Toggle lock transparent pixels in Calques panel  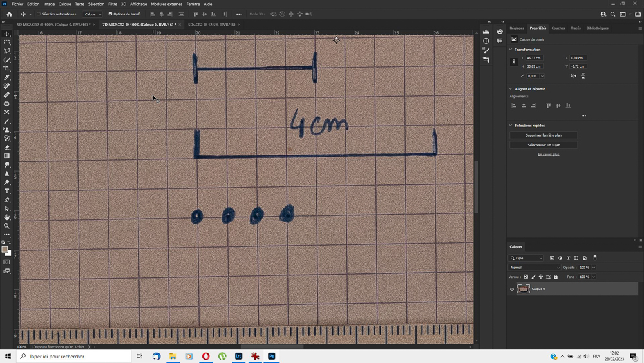[x=526, y=277]
